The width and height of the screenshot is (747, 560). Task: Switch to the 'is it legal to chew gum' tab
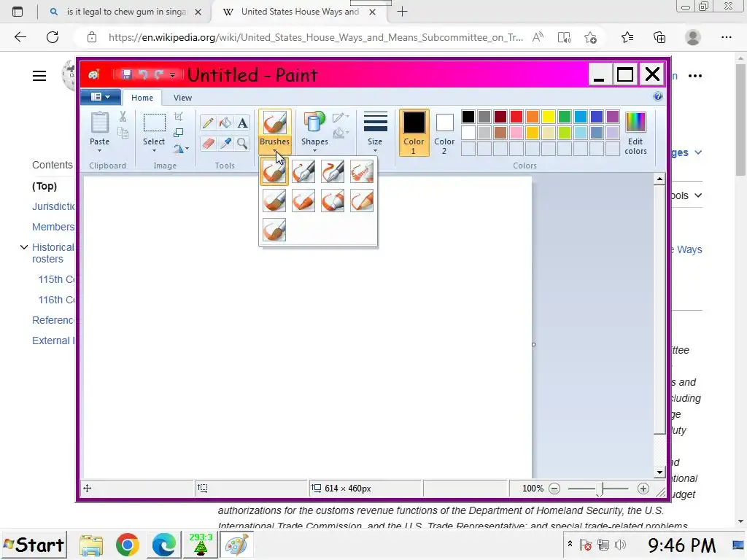[126, 12]
